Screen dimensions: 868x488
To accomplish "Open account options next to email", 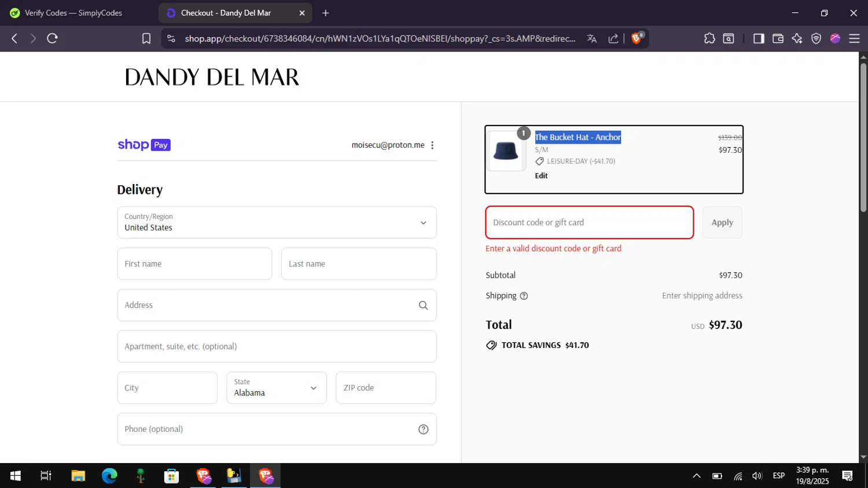I will [432, 145].
